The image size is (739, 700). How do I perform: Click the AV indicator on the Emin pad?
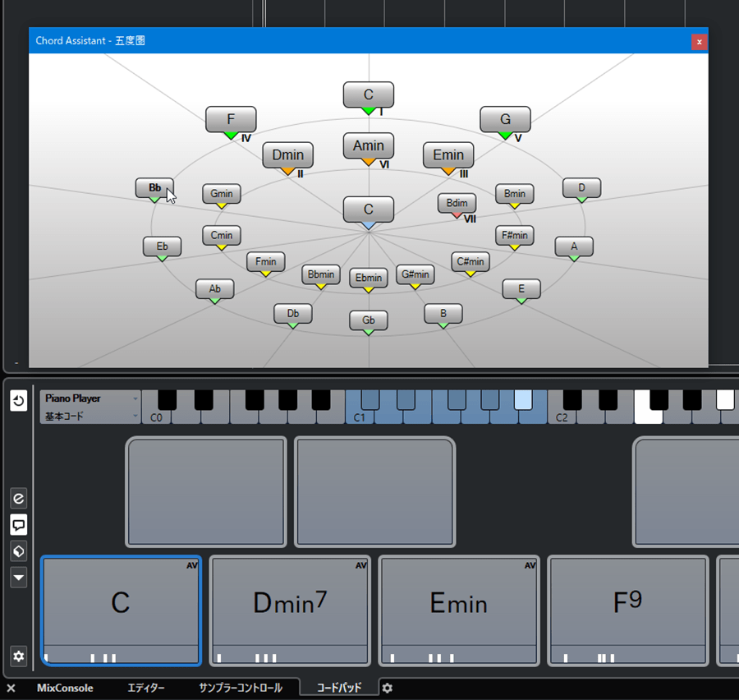click(530, 565)
